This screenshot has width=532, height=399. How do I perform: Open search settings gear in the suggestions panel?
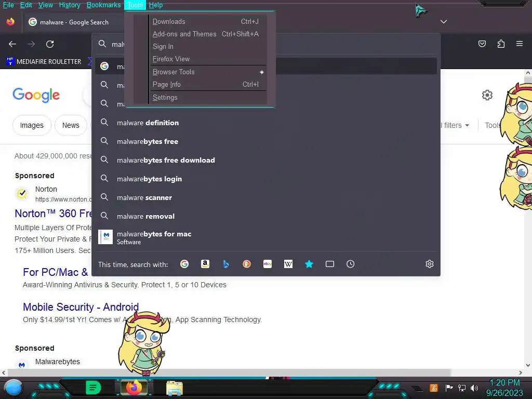(x=430, y=264)
